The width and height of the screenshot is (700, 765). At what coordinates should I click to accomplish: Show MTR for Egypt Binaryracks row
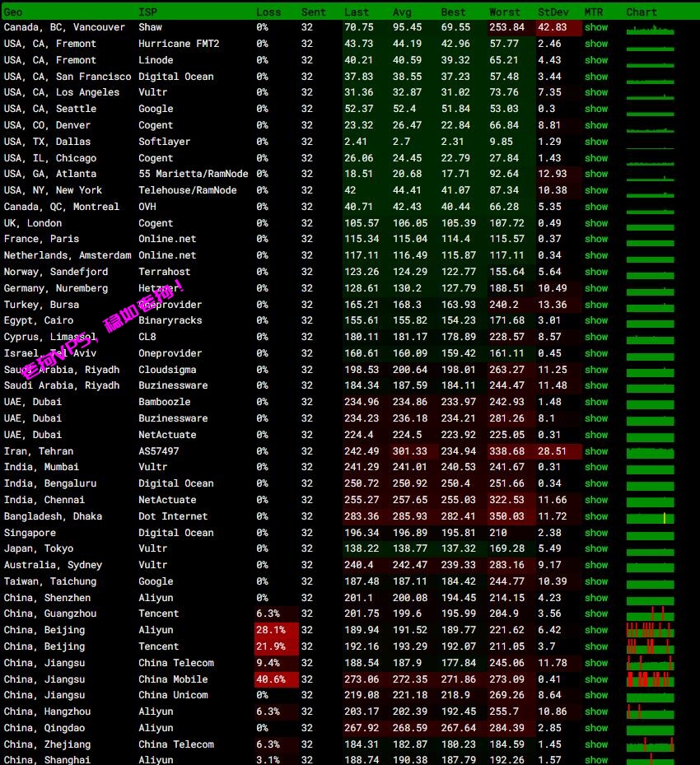(596, 320)
